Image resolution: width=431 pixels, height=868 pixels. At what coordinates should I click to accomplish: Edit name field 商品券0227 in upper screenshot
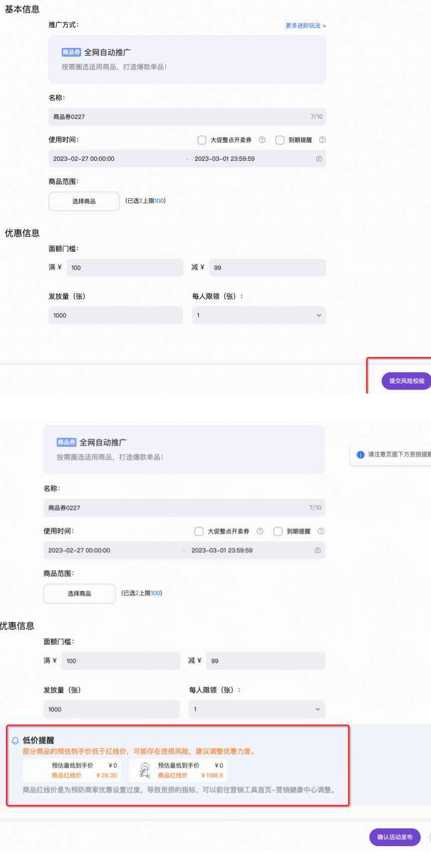187,117
